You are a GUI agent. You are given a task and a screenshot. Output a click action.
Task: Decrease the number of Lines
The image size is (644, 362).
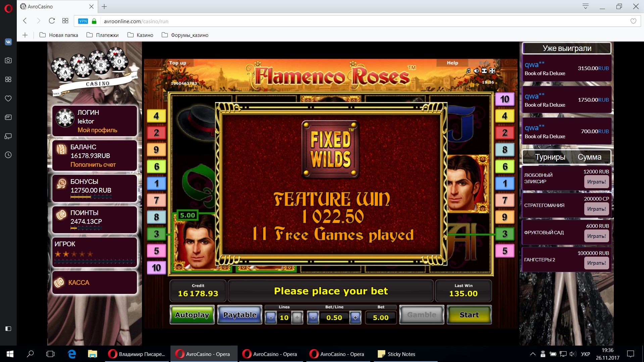[x=271, y=317]
